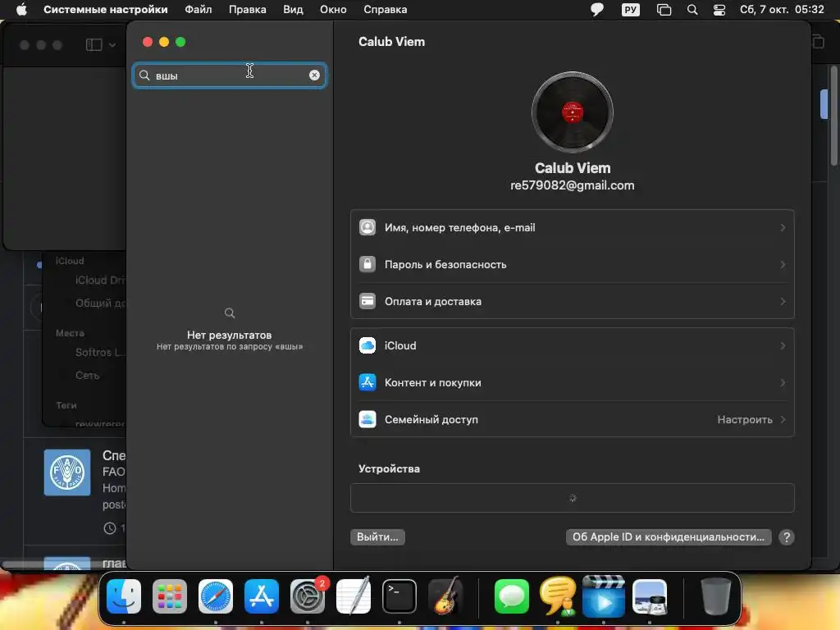Click the App Store icon for Контент и покупки
Viewport: 840px width, 630px height.
pos(367,382)
